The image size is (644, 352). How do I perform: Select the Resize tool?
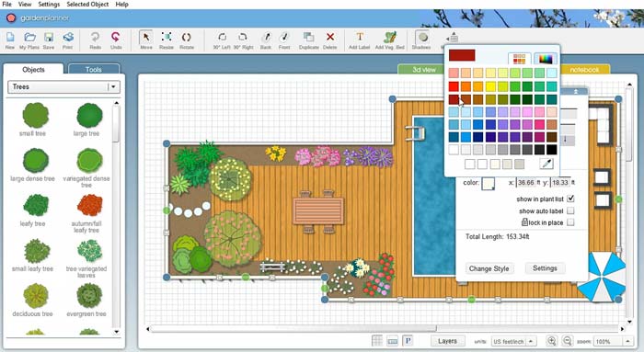[x=167, y=38]
